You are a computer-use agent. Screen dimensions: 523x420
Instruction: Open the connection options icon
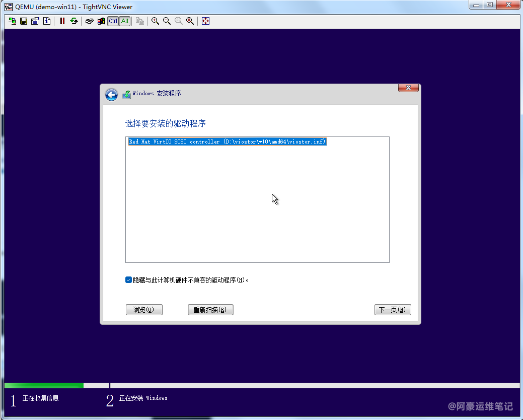35,21
